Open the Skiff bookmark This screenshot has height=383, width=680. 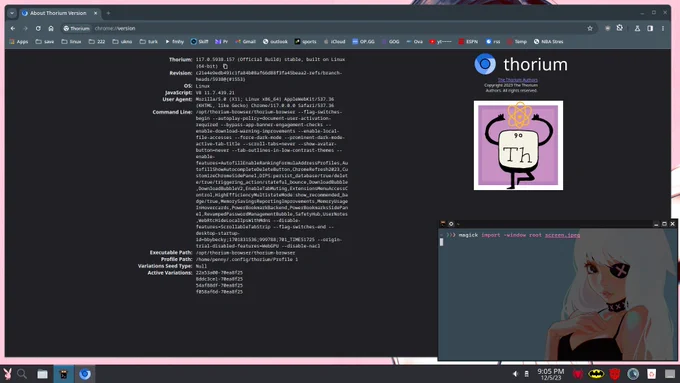(x=199, y=42)
